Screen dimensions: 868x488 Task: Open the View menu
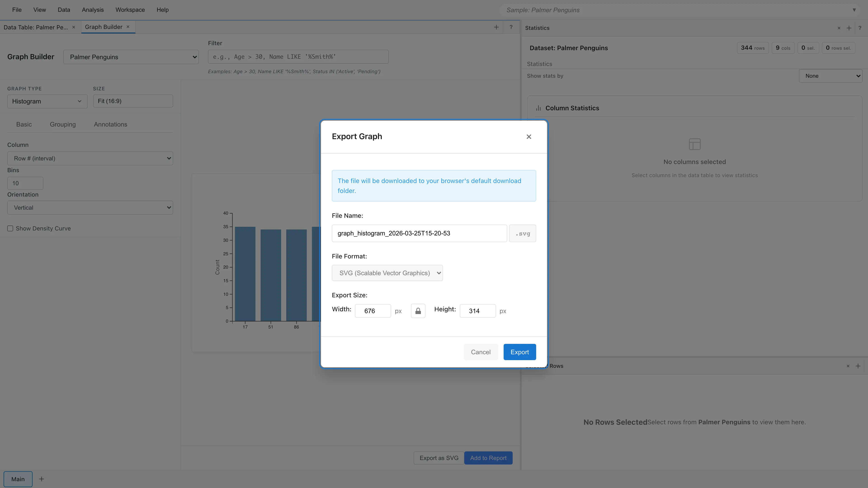point(39,10)
